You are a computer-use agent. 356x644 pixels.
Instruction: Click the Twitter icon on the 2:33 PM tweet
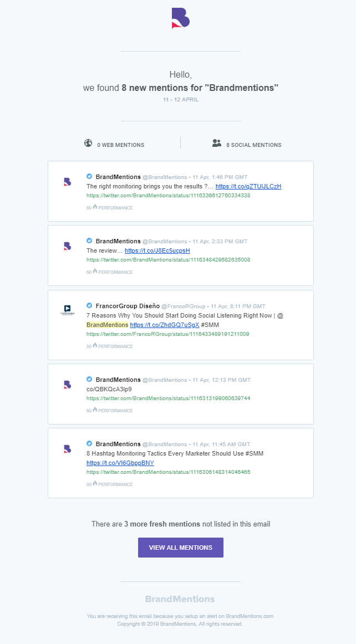coord(89,241)
